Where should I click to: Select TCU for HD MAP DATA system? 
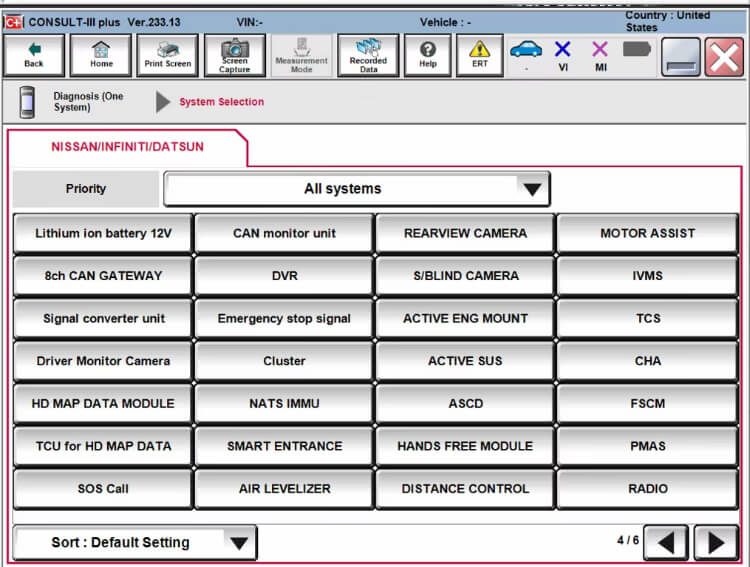point(103,446)
